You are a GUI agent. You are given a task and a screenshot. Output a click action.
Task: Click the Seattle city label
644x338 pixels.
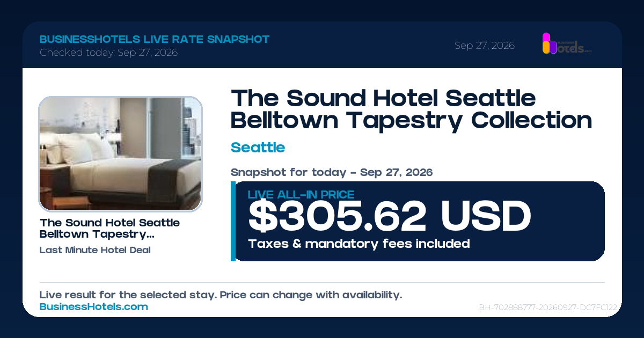tap(258, 148)
